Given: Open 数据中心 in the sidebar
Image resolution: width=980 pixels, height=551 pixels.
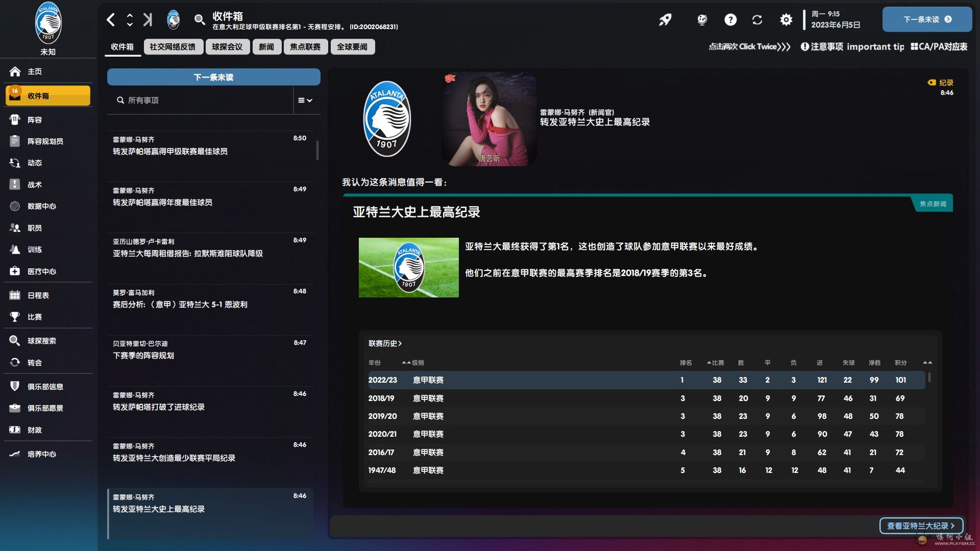Looking at the screenshot, I should point(48,206).
